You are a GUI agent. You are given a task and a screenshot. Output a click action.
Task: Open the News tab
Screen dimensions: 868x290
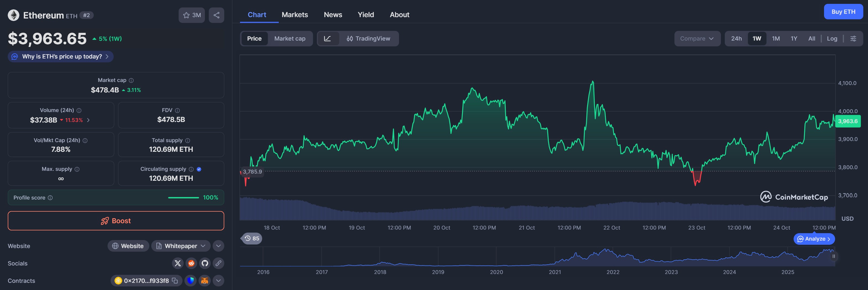333,15
